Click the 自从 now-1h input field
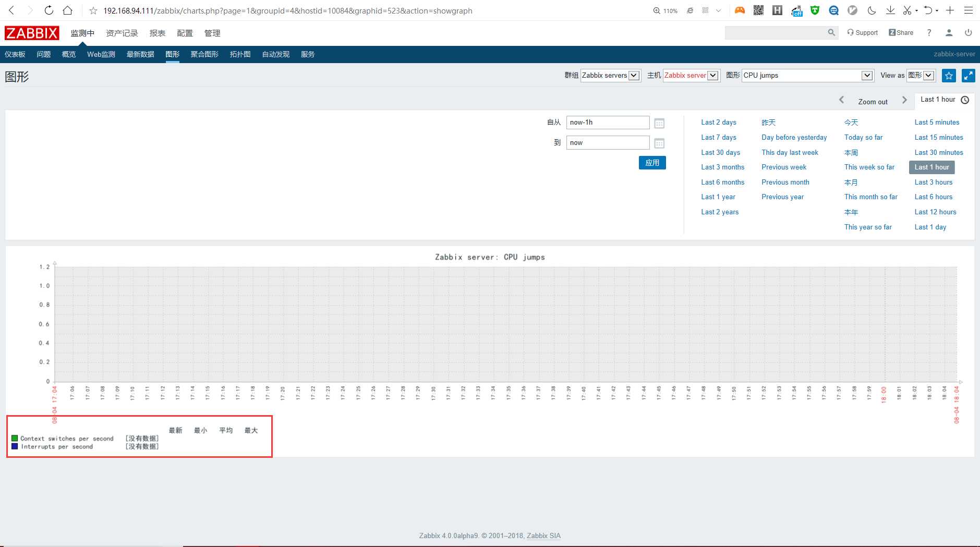980x547 pixels. tap(608, 123)
